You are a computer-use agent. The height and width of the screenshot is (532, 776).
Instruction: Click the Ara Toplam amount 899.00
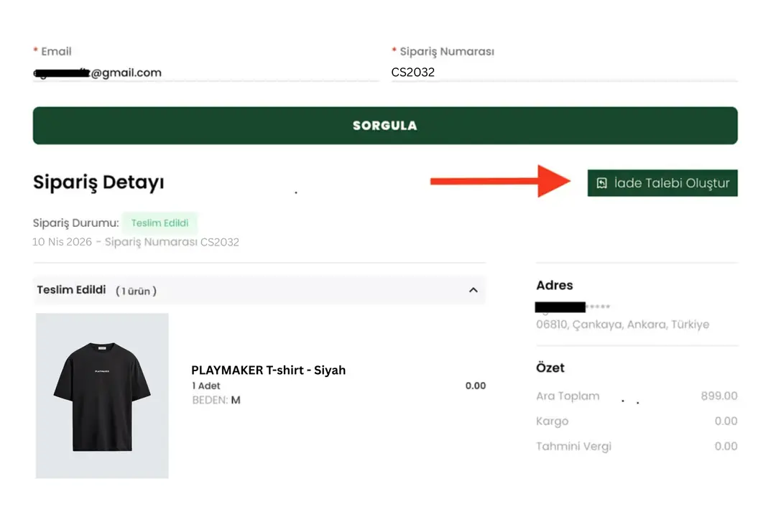pyautogui.click(x=719, y=396)
